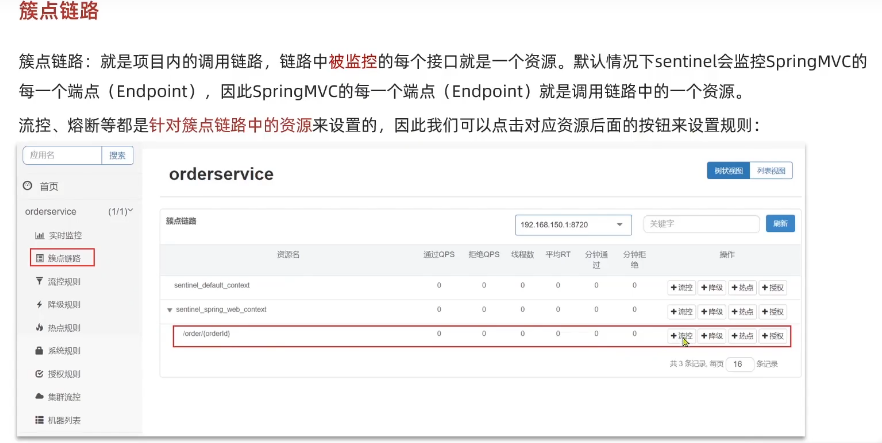Click the sentinel_spring_web_context resource name
This screenshot has width=882, height=443.
(x=221, y=310)
